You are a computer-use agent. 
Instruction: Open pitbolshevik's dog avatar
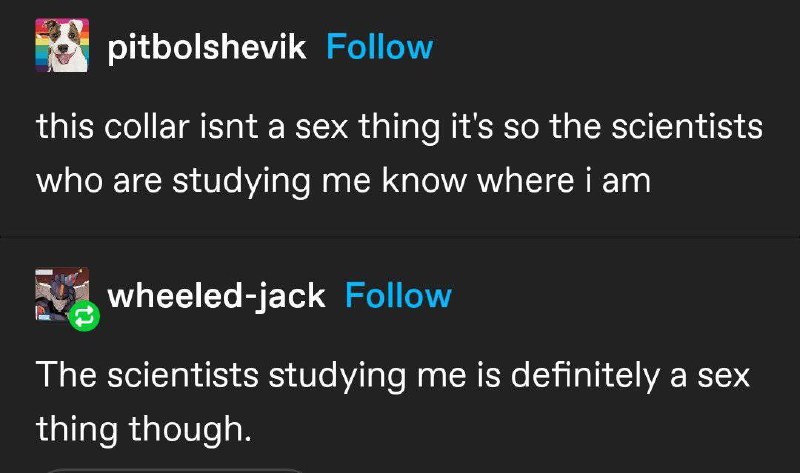(62, 45)
